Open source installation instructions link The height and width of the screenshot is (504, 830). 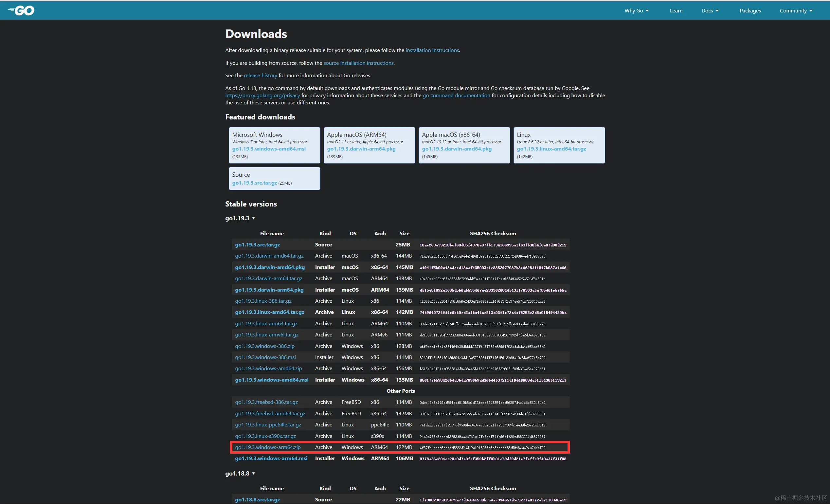pos(358,63)
